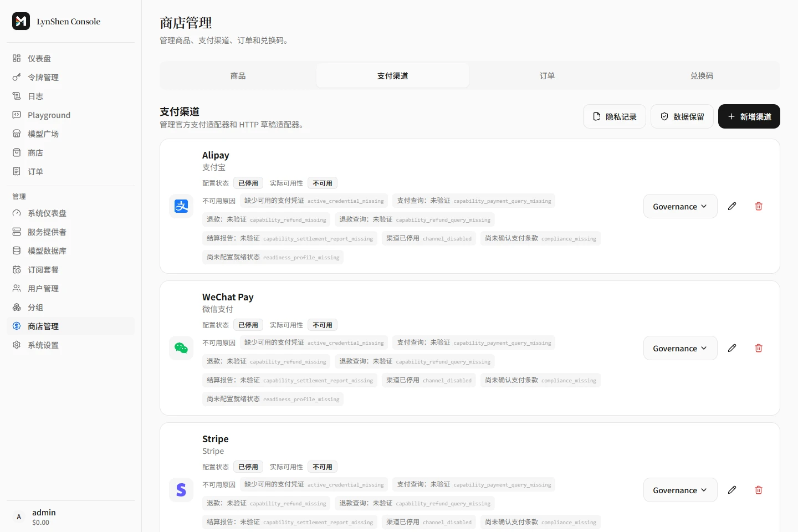Click the Alipay channel logo

(181, 206)
